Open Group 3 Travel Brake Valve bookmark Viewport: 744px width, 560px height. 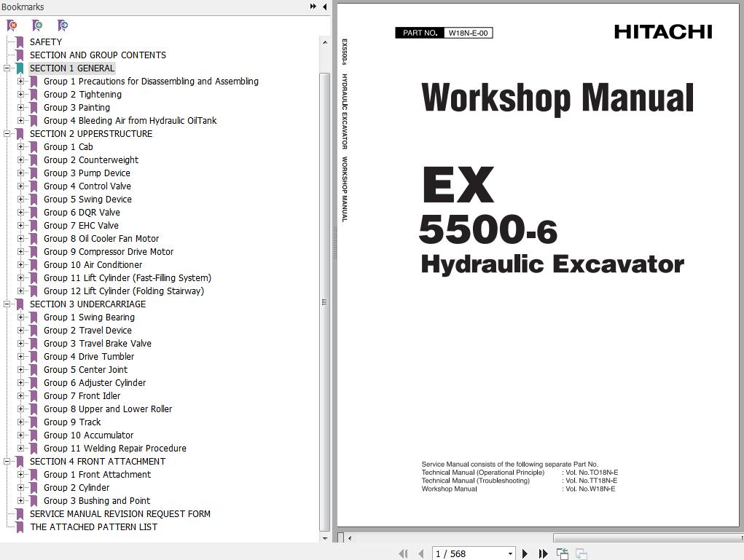(x=98, y=343)
